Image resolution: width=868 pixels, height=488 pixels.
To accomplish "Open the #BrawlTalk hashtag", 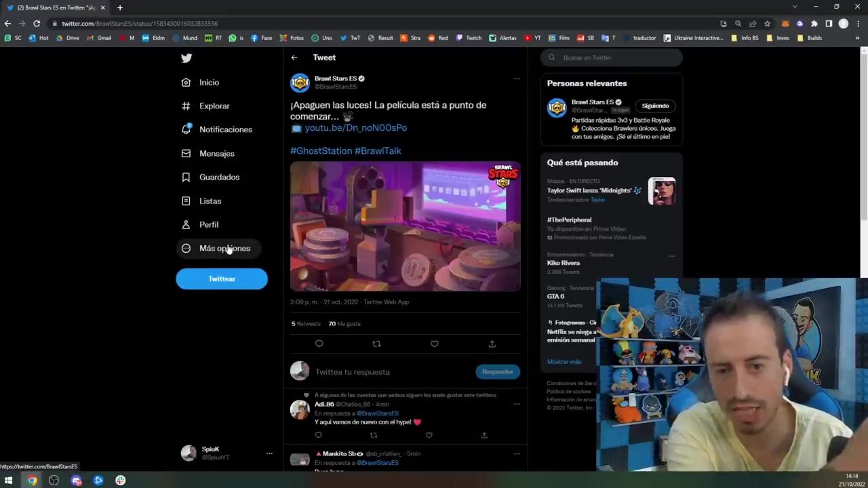I will pyautogui.click(x=378, y=150).
